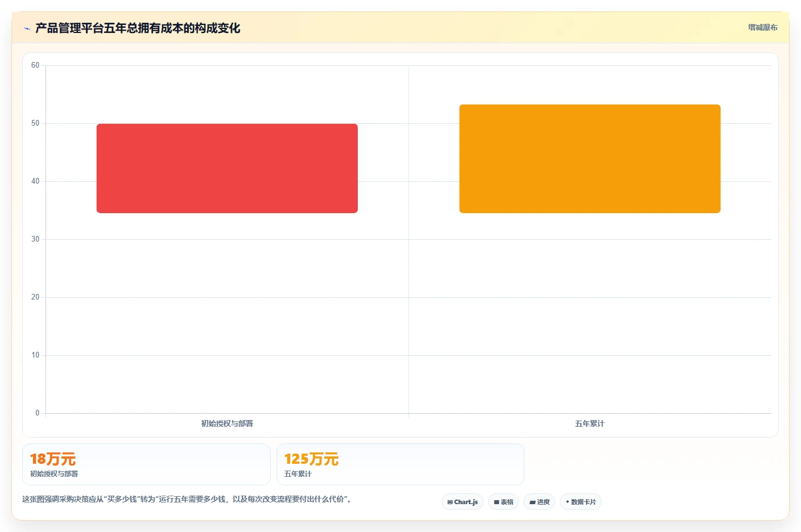Click the 进度 tag
The height and width of the screenshot is (532, 801).
[539, 502]
